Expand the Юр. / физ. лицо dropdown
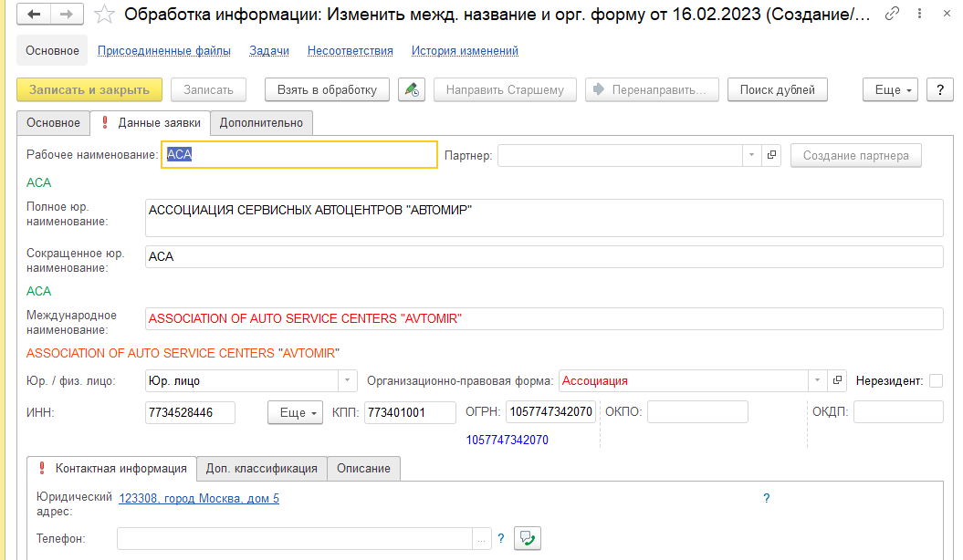Viewport: 963px width, 560px height. pyautogui.click(x=347, y=380)
